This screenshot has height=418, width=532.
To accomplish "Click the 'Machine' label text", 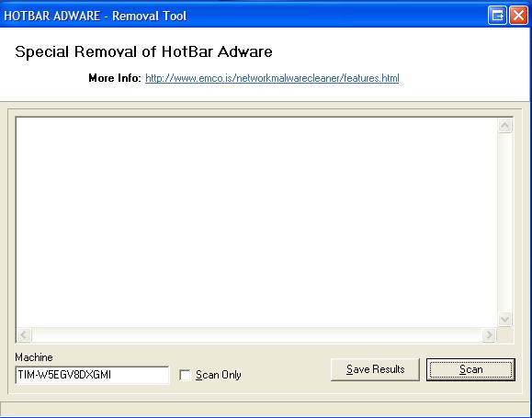I will point(34,357).
